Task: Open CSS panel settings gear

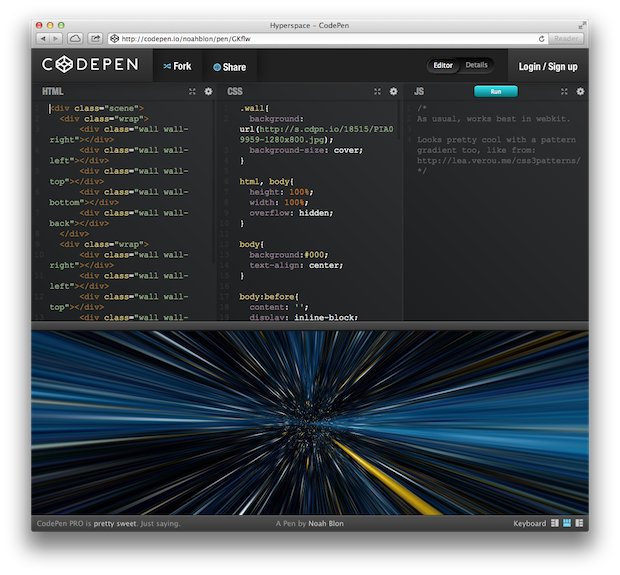Action: pos(393,91)
